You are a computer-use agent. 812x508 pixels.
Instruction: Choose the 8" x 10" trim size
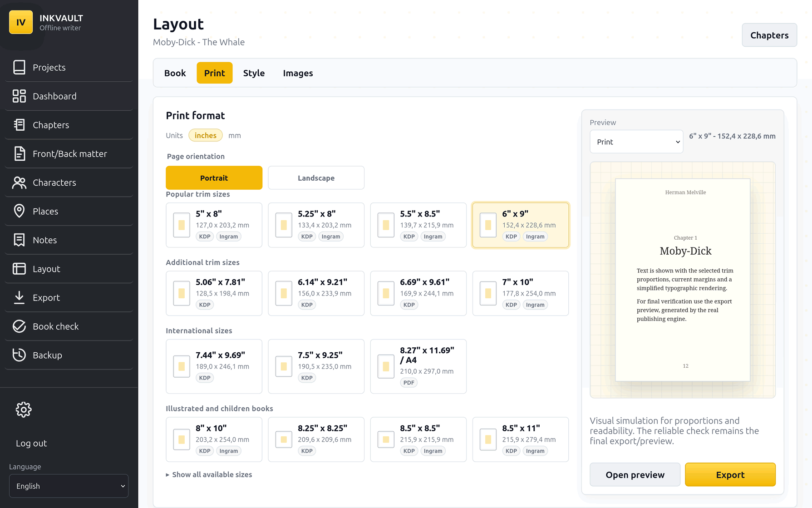point(214,439)
